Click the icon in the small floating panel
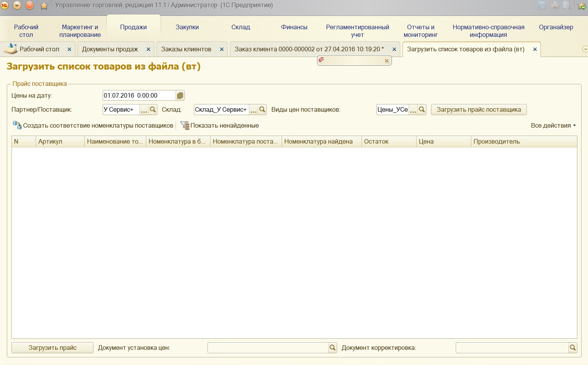Viewport: 588px width, 365px height. point(322,60)
